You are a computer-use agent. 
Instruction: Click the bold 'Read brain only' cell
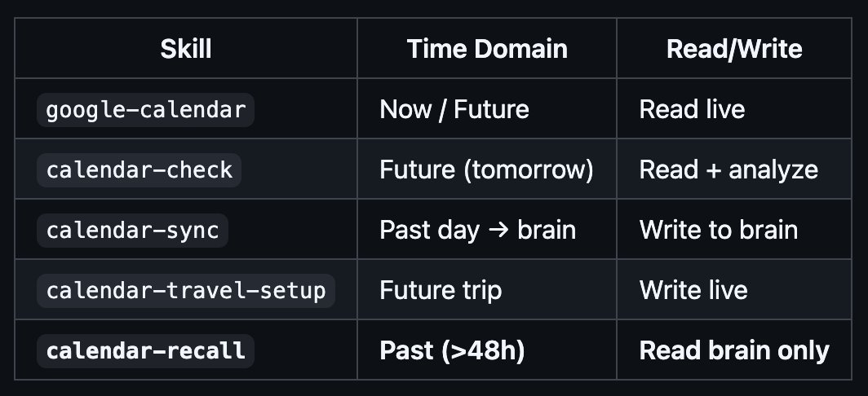tap(734, 350)
